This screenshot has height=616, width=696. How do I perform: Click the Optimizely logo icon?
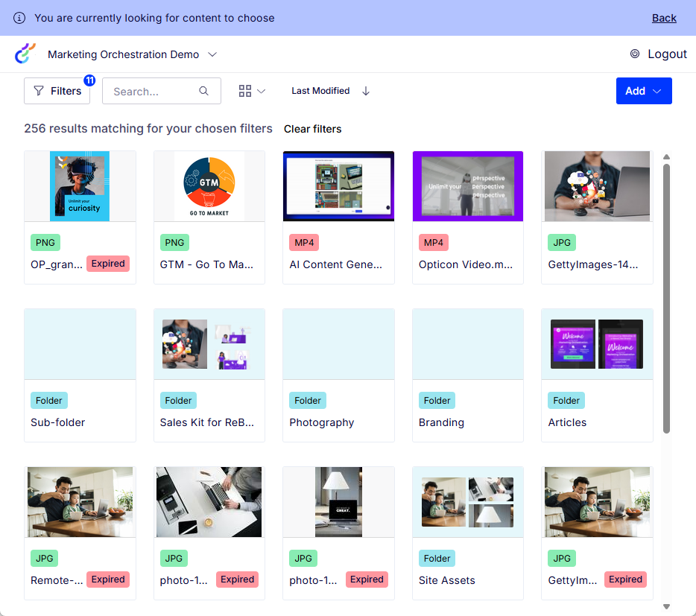tap(25, 54)
